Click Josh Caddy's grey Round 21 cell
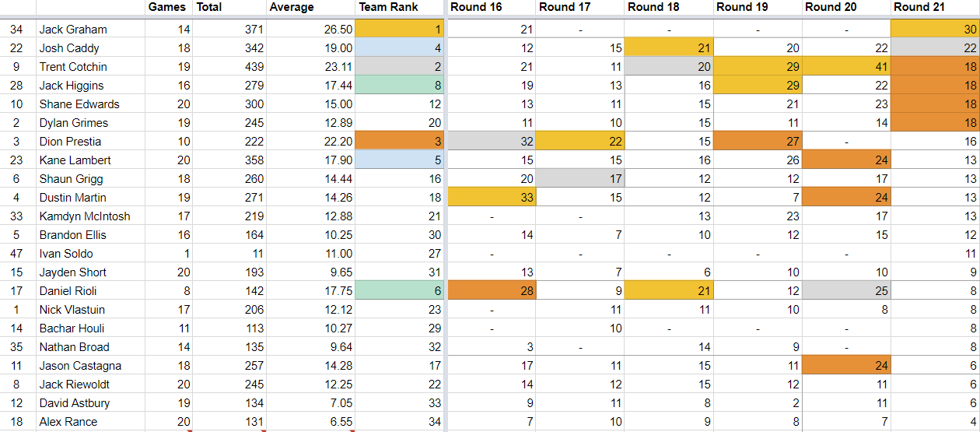980x432 pixels. coord(935,48)
